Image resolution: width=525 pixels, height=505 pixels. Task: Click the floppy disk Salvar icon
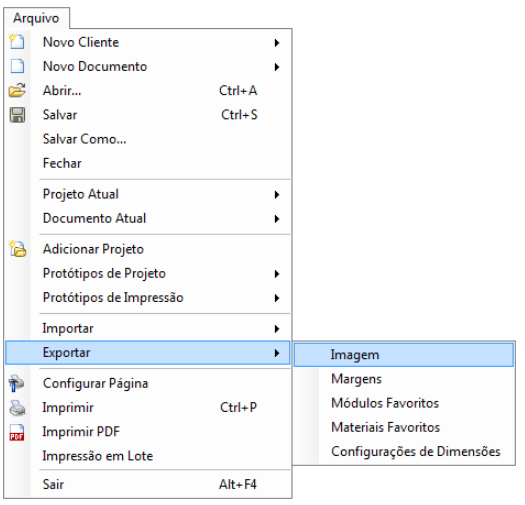coord(17,115)
